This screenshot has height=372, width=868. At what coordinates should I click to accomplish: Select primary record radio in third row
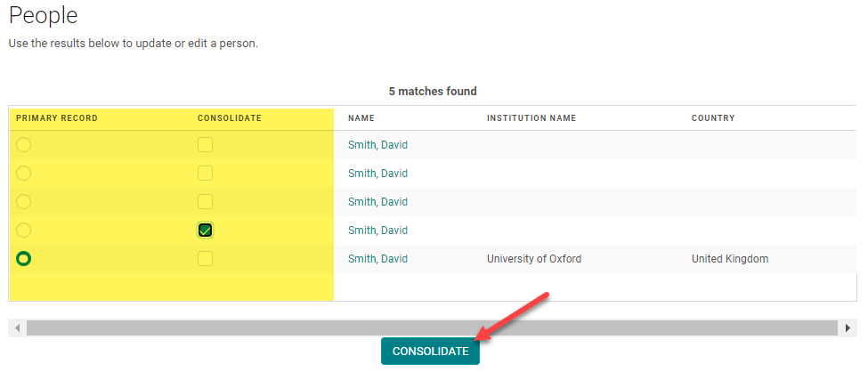pos(23,202)
